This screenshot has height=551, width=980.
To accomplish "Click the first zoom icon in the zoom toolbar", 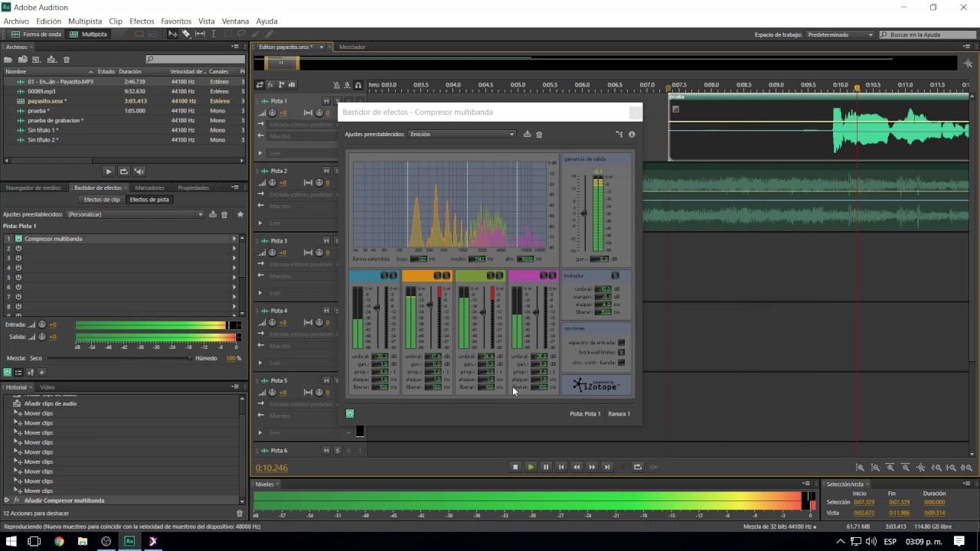I will coord(860,468).
